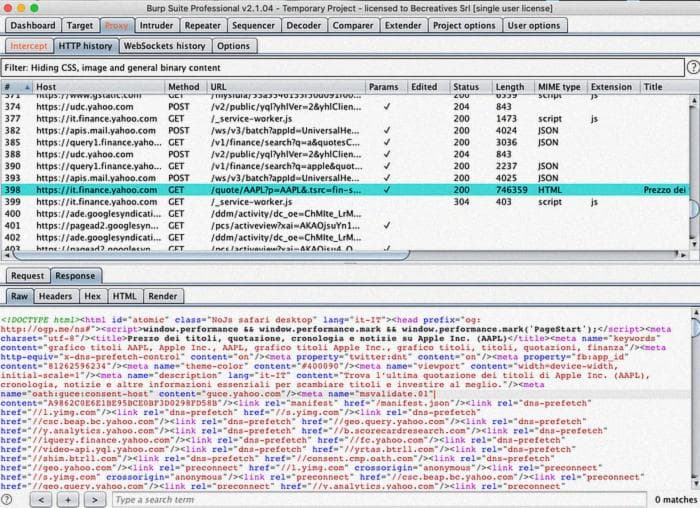Switch to the Intercept sub-tab
Screen dimensions: 700x508
(x=29, y=46)
